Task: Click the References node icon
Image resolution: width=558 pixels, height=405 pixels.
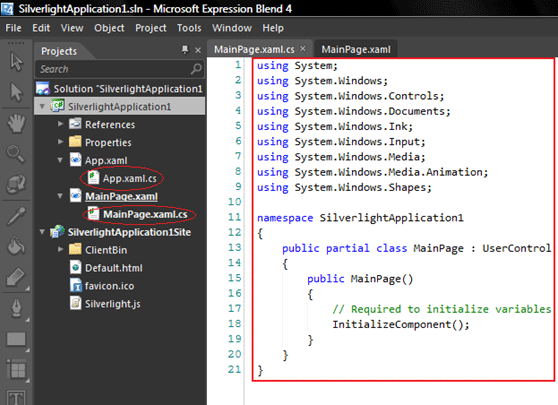Action: [x=75, y=124]
